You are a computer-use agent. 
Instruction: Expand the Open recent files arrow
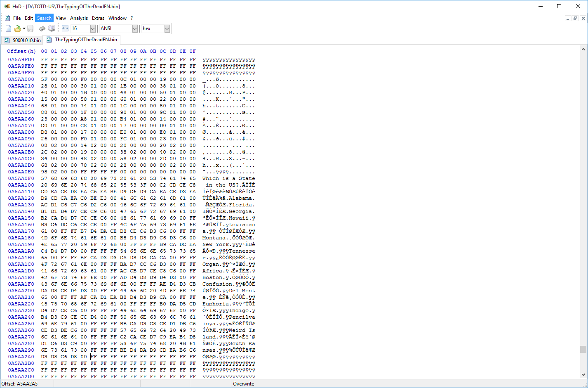pos(24,28)
